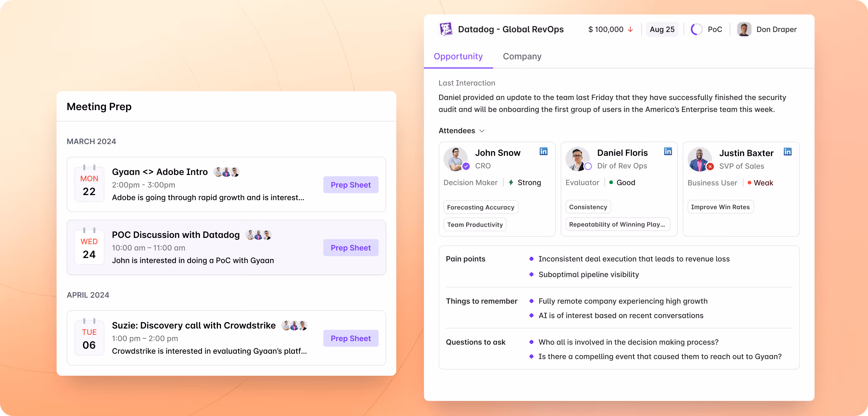Screen dimensions: 868x416
Task: Click the MARCH 2024 section header
Action: click(91, 141)
